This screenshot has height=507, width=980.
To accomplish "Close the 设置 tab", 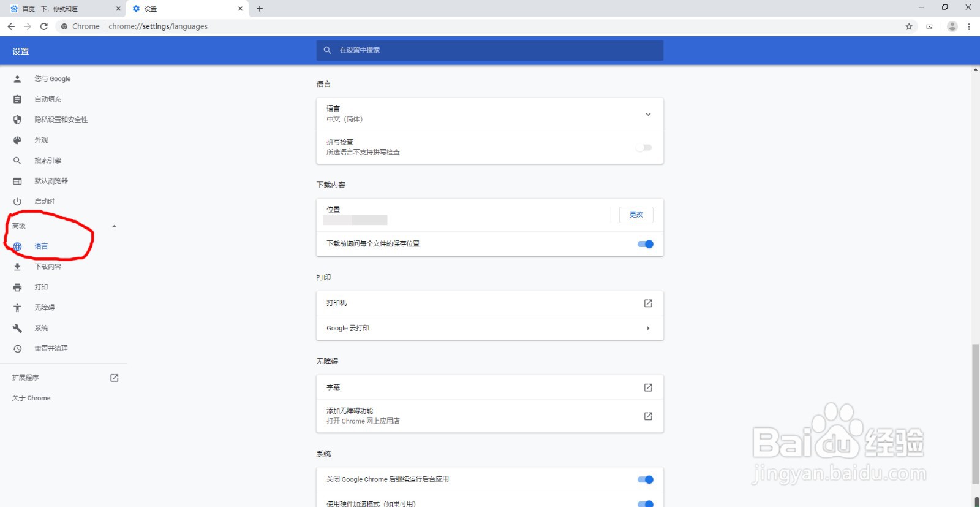I will click(240, 9).
